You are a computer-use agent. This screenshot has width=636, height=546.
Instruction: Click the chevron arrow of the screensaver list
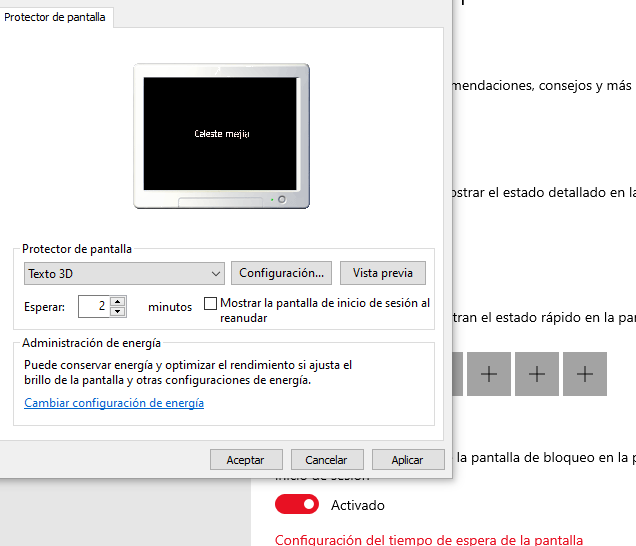(x=216, y=273)
